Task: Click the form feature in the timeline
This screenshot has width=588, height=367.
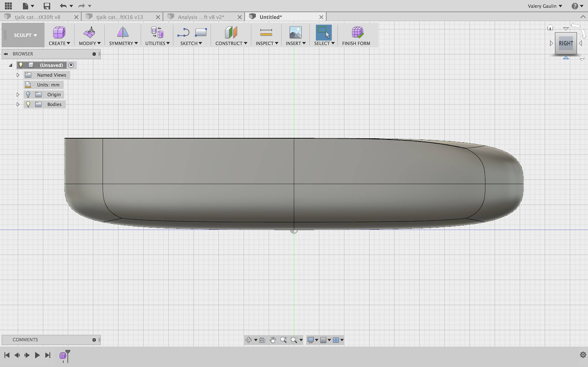Action: [63, 356]
